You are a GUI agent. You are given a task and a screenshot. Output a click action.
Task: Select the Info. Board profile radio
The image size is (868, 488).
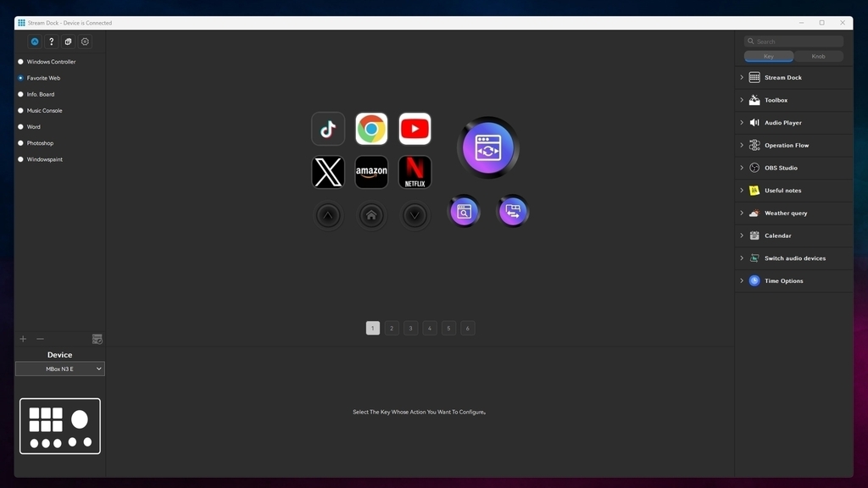(21, 94)
